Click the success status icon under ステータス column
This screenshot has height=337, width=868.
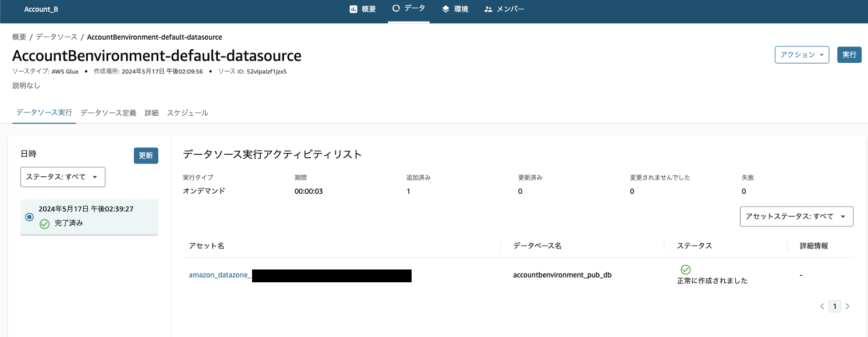click(685, 269)
